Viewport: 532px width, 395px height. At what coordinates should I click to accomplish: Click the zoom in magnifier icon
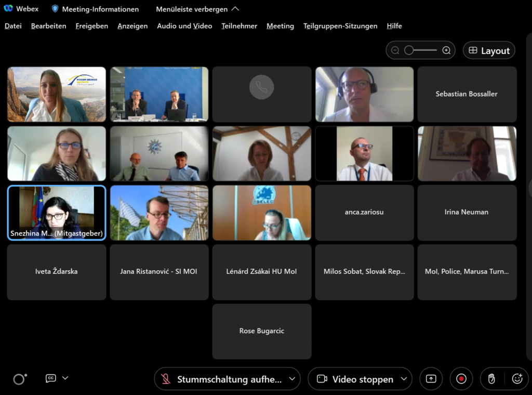(446, 50)
